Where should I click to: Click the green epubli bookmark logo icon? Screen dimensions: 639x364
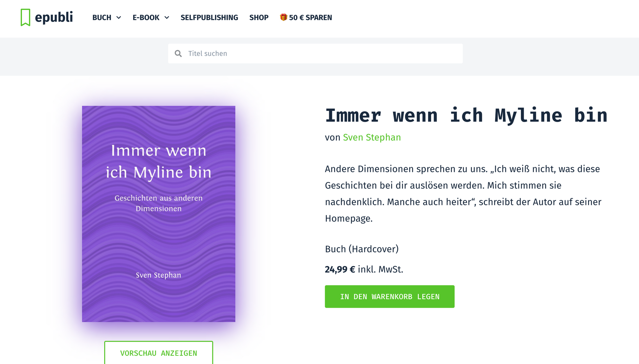25,17
